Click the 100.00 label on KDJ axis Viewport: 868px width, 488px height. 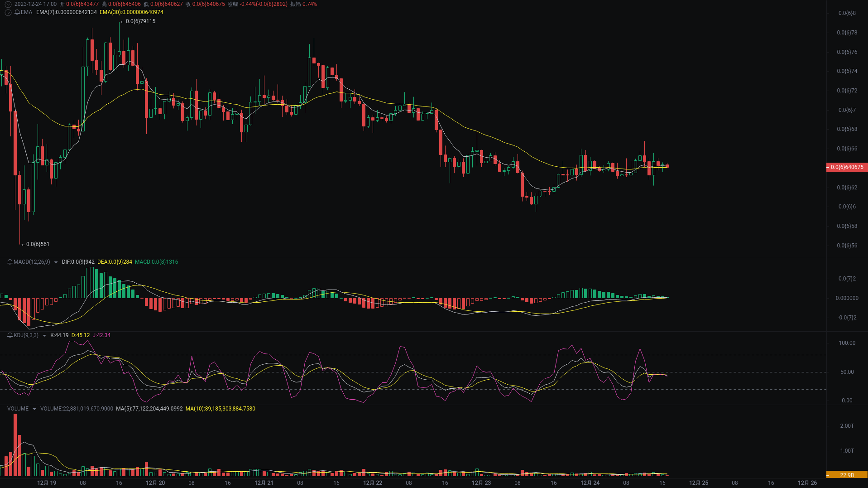click(x=847, y=343)
